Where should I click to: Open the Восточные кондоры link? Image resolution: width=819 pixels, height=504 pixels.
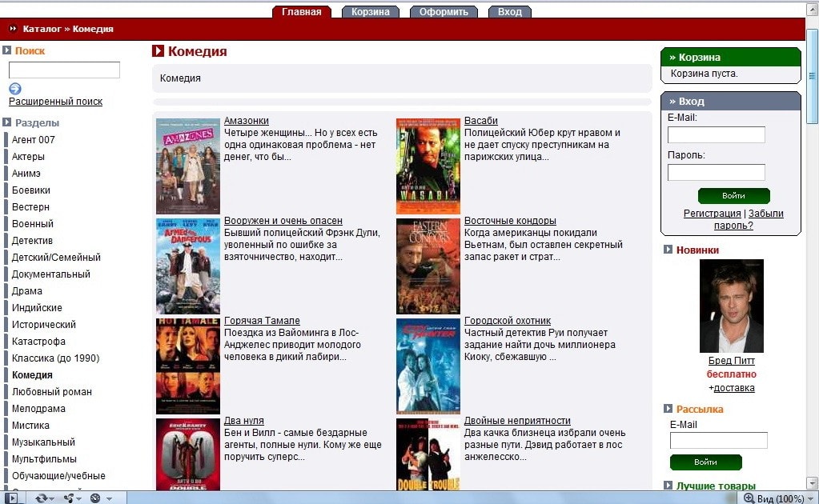(x=510, y=221)
